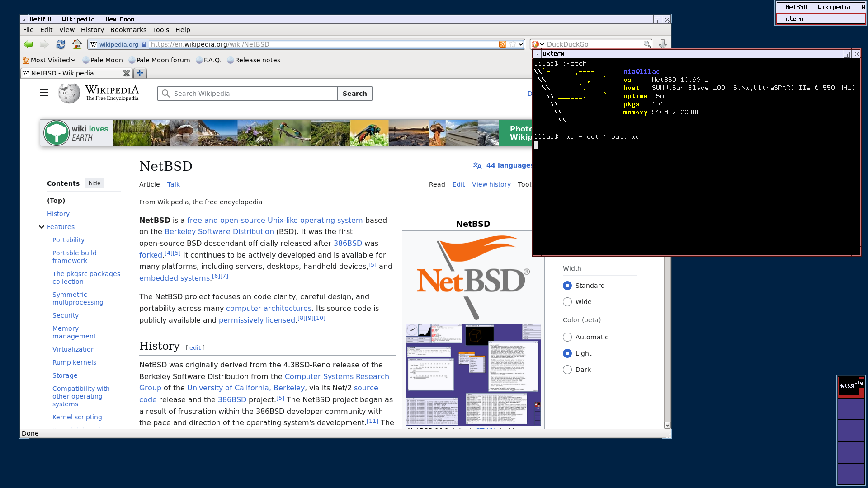
Task: Subscribe via the RSS feed icon in address bar
Action: tap(503, 44)
